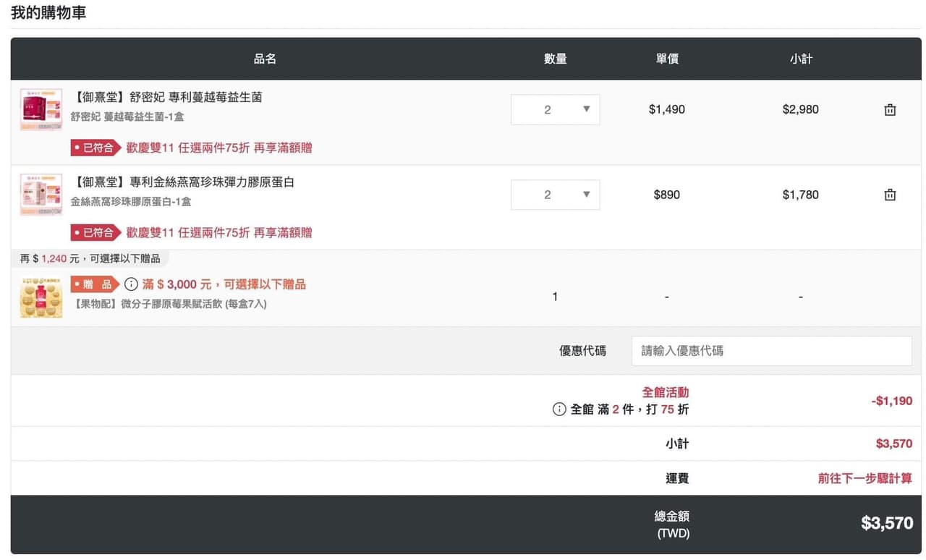Screen dimensions: 926x560
Task: Open 【御熹堂】專利金絲燕窩珍珠彈力膠原蛋白 title link
Action: (x=184, y=182)
